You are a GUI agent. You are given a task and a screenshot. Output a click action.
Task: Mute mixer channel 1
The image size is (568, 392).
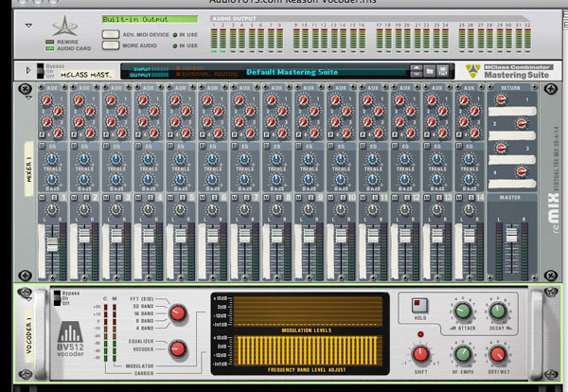pyautogui.click(x=42, y=198)
